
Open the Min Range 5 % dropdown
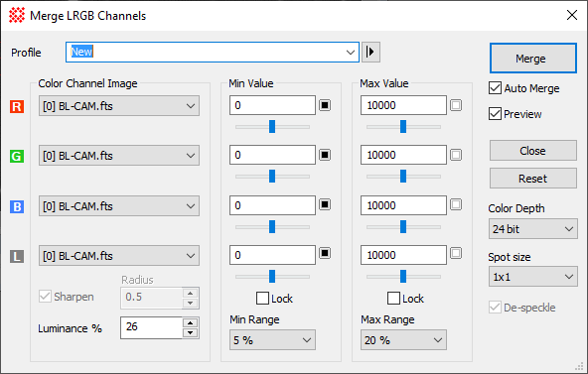pos(272,340)
